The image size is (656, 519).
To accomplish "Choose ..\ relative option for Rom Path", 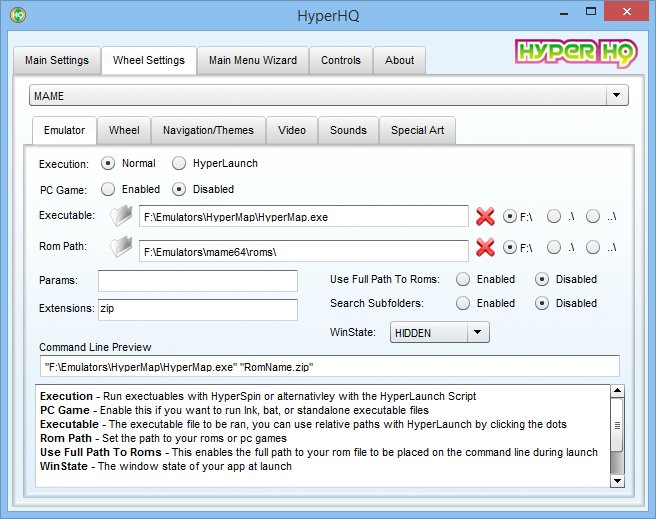I will [593, 247].
